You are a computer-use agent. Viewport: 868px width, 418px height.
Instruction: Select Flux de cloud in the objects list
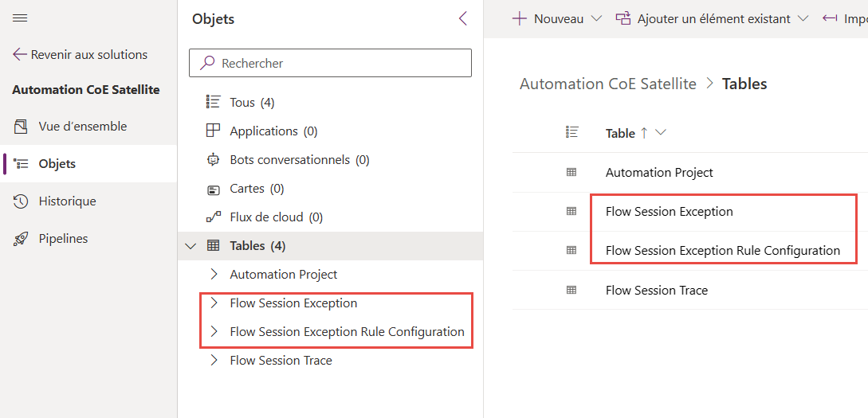276,217
